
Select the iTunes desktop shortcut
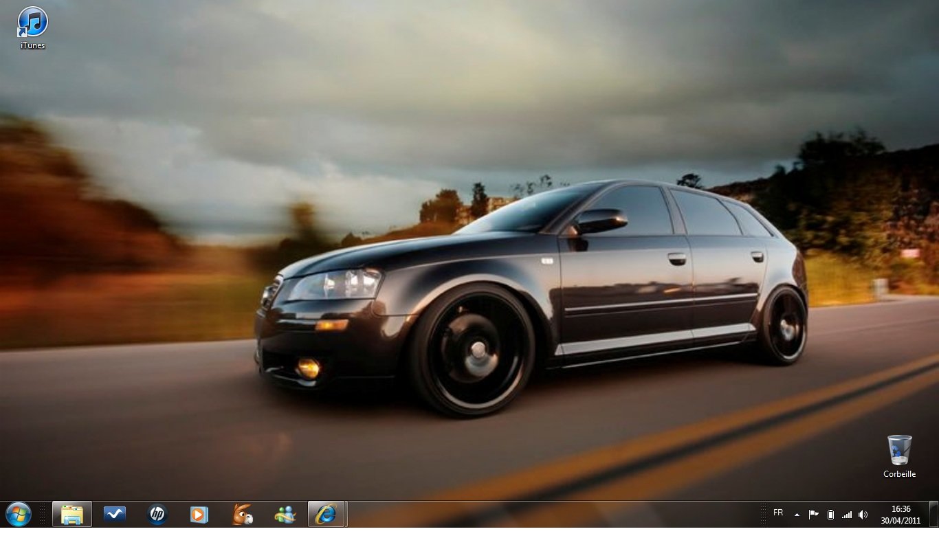pos(32,27)
